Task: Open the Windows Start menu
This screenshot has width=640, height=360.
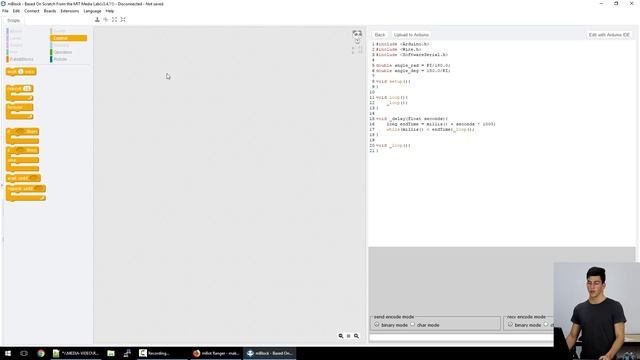Action: click(8, 353)
